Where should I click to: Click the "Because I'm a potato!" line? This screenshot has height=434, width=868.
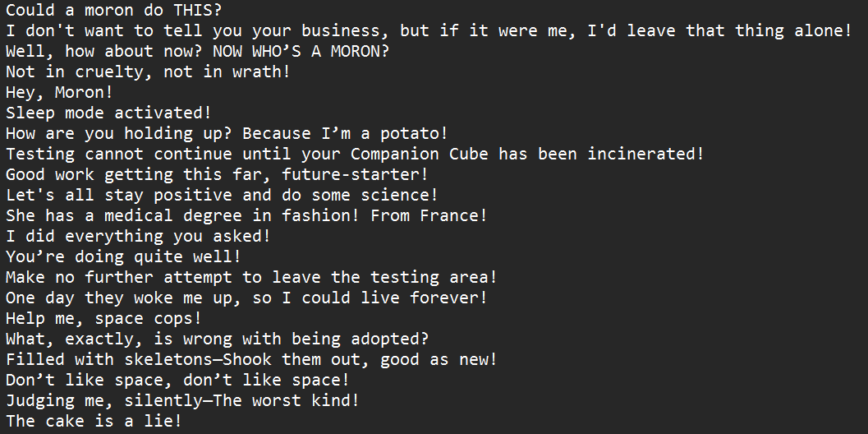pos(226,133)
